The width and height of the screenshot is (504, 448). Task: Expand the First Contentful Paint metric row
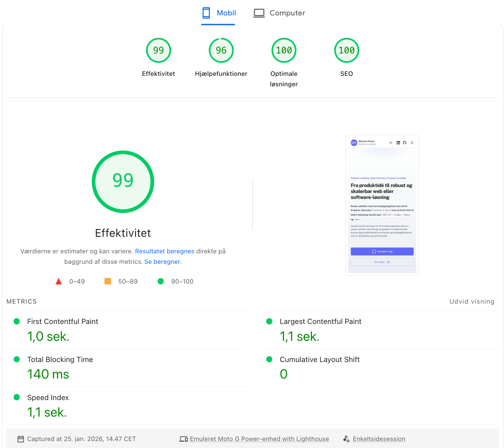click(62, 321)
